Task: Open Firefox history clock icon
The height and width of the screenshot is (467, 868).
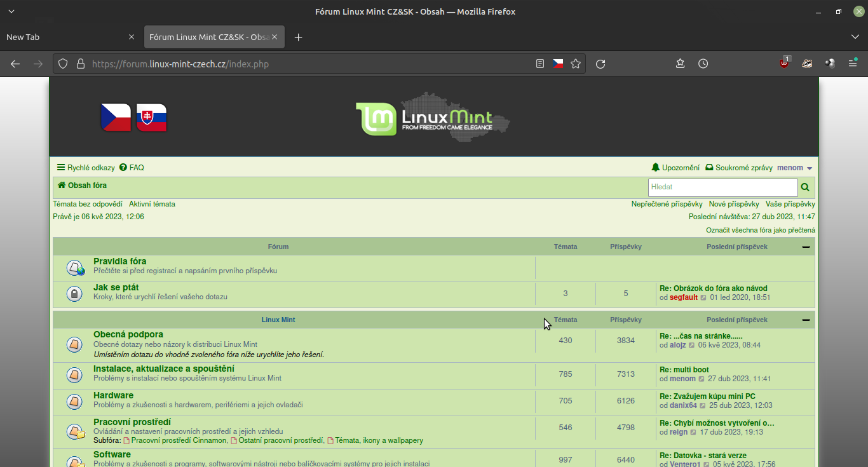Action: (x=703, y=64)
